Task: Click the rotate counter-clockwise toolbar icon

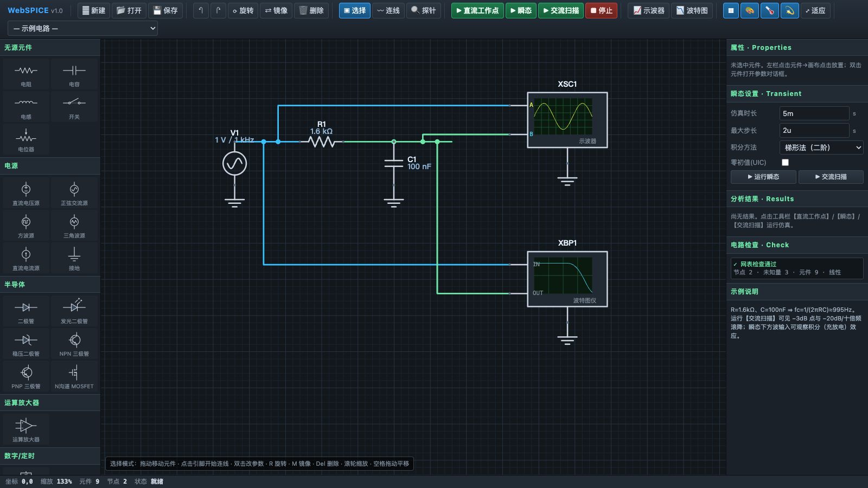Action: click(x=201, y=10)
